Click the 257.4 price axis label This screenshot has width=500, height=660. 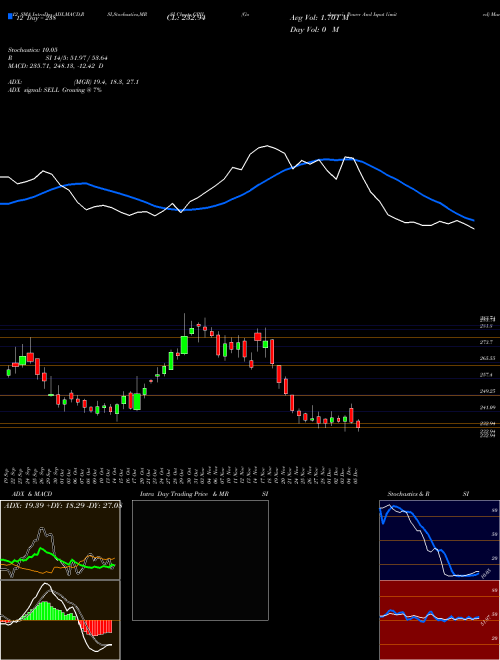(486, 375)
